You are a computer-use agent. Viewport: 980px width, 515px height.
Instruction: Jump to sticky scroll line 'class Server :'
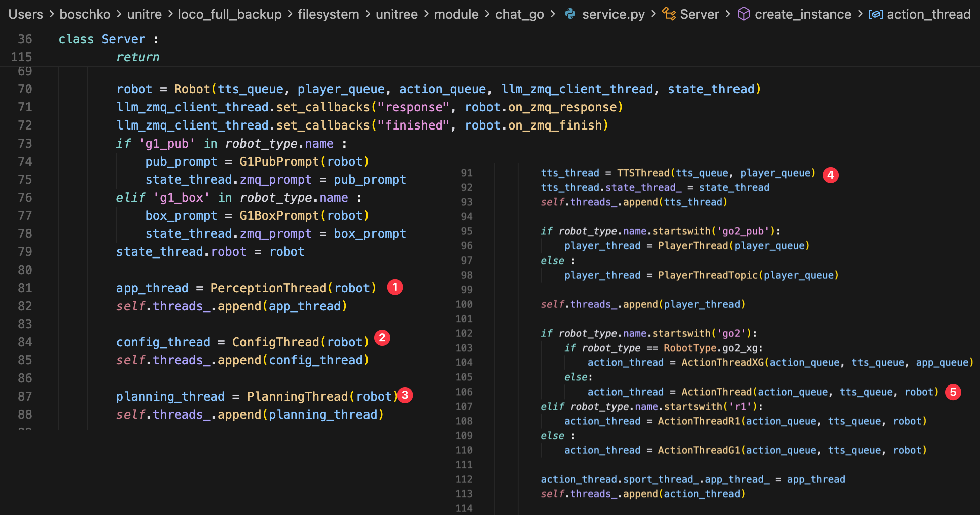click(x=108, y=39)
